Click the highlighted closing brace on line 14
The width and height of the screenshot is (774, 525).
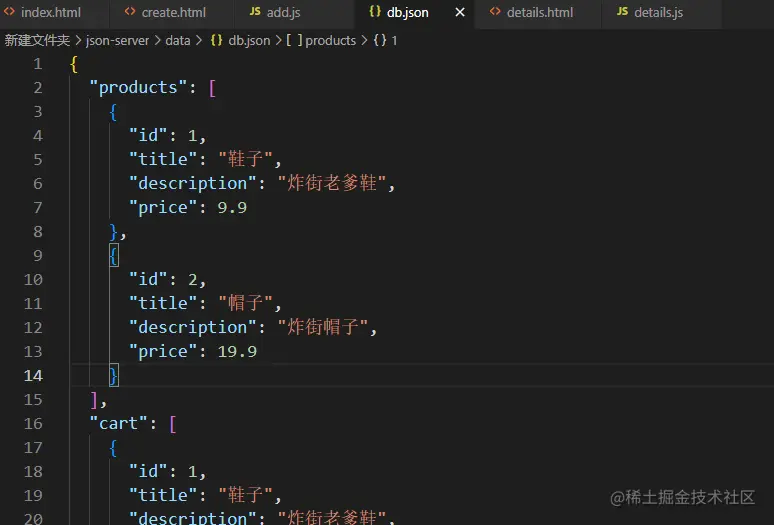click(114, 375)
